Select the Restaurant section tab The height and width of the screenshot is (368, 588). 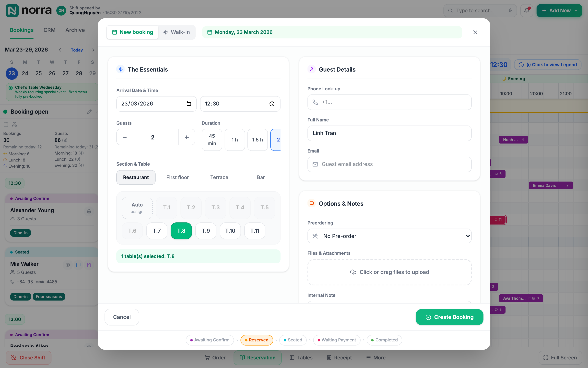[136, 177]
